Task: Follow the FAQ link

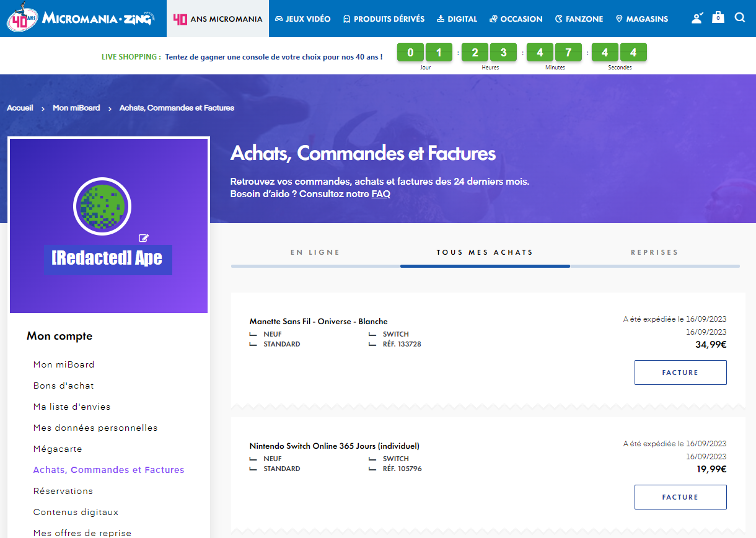Action: (380, 194)
